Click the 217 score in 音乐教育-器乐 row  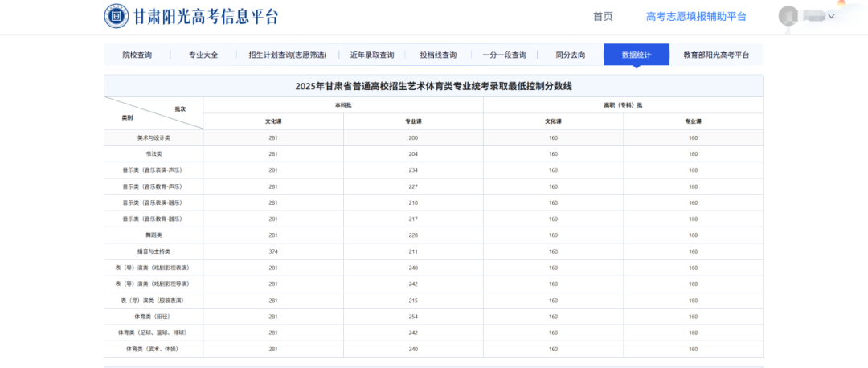413,219
